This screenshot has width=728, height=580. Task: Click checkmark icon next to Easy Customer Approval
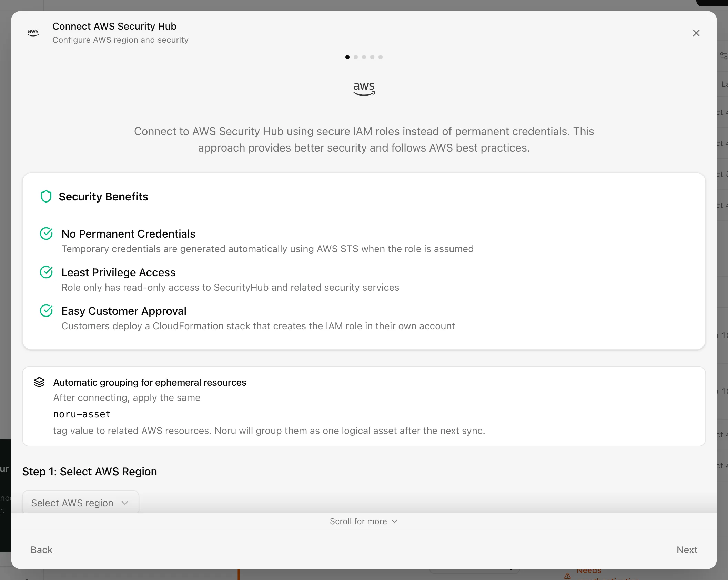pos(46,311)
